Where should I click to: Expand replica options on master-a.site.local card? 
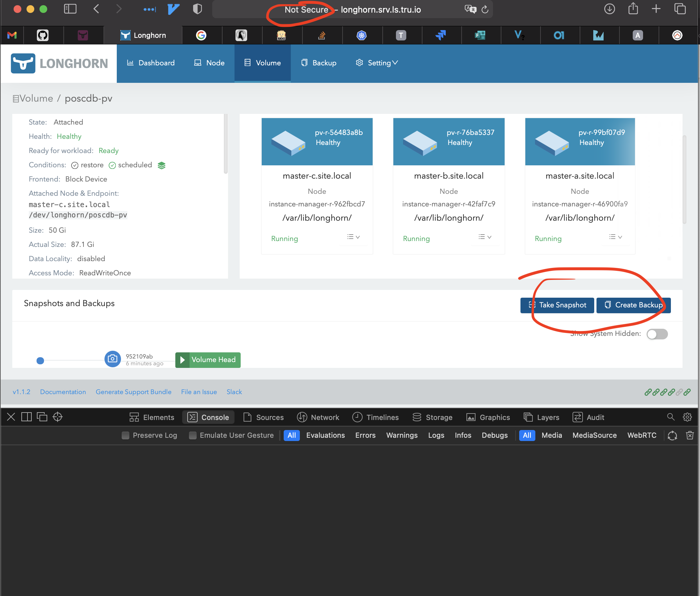[616, 237]
